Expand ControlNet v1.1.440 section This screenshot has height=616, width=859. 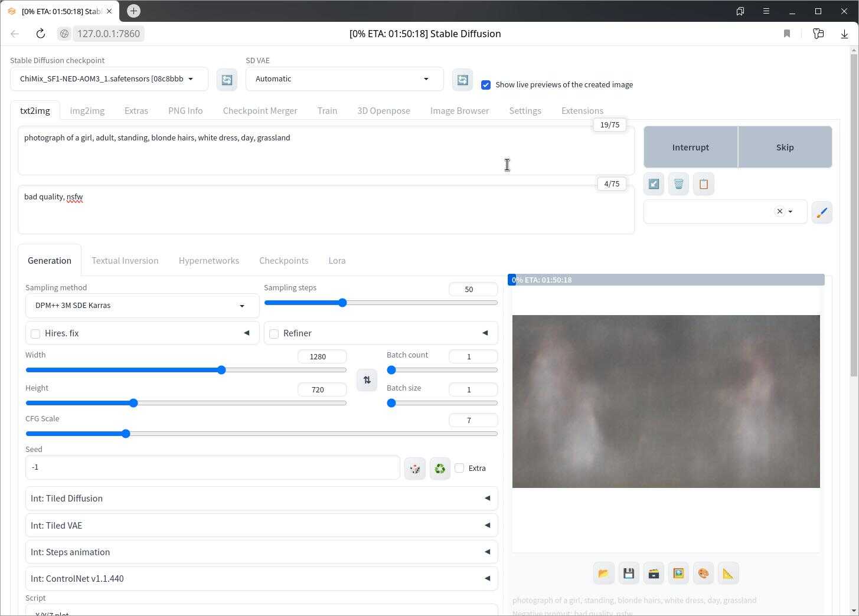[262, 579]
